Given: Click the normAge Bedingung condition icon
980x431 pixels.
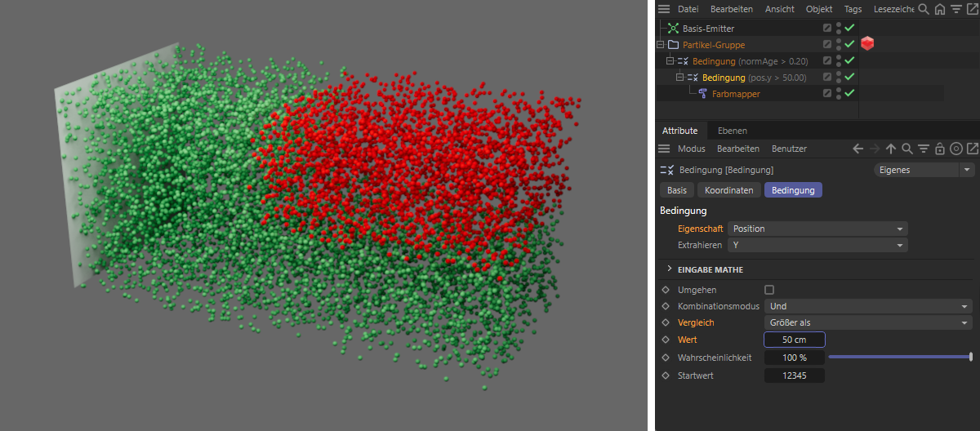Looking at the screenshot, I should pos(684,61).
